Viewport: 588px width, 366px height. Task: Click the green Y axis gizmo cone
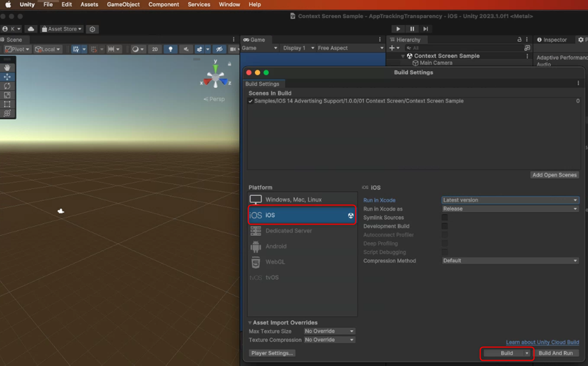(x=215, y=69)
